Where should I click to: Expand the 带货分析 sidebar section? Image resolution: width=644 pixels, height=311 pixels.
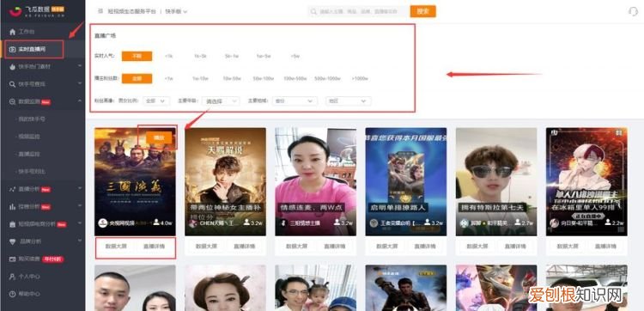pos(80,207)
